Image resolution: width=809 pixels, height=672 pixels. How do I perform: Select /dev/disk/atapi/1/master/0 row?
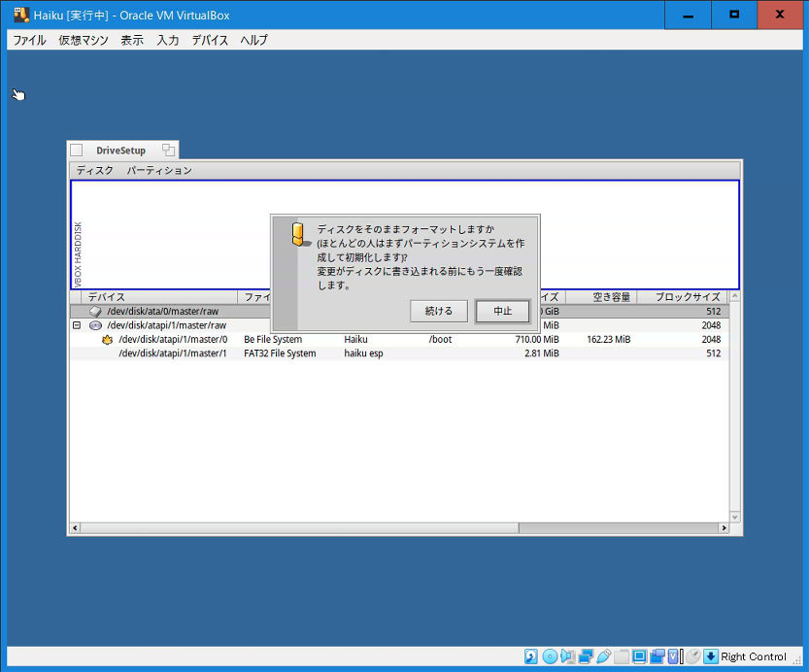pyautogui.click(x=399, y=339)
